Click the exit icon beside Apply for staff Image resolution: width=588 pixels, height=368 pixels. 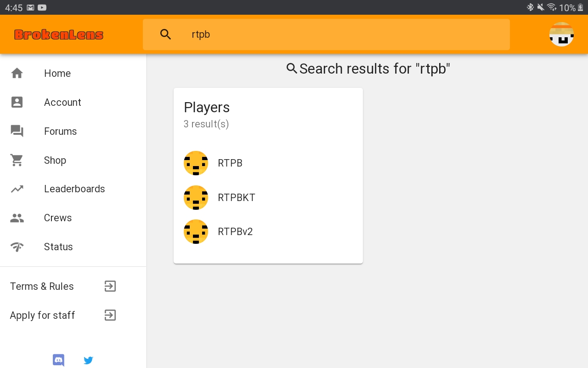[110, 315]
